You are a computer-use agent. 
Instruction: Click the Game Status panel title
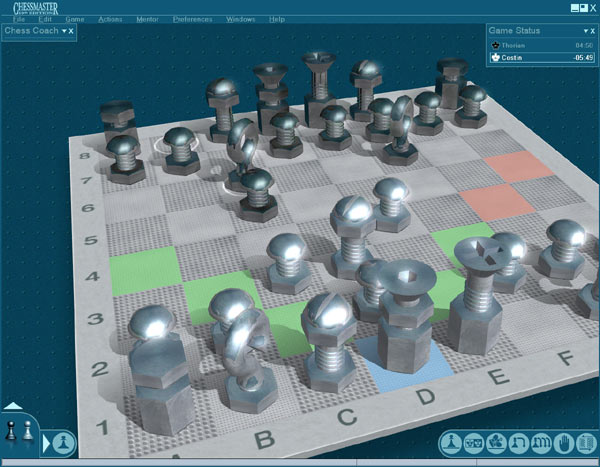click(x=514, y=31)
